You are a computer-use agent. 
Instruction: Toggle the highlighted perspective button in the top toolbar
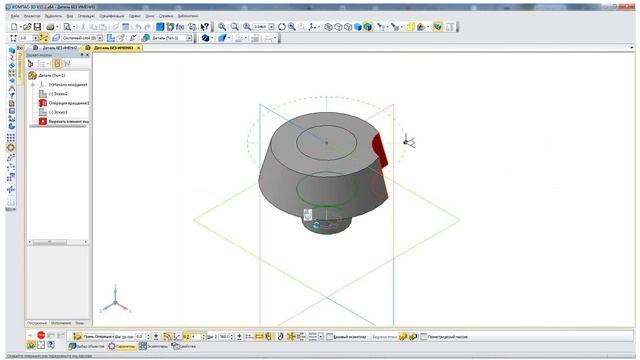pyautogui.click(x=438, y=27)
